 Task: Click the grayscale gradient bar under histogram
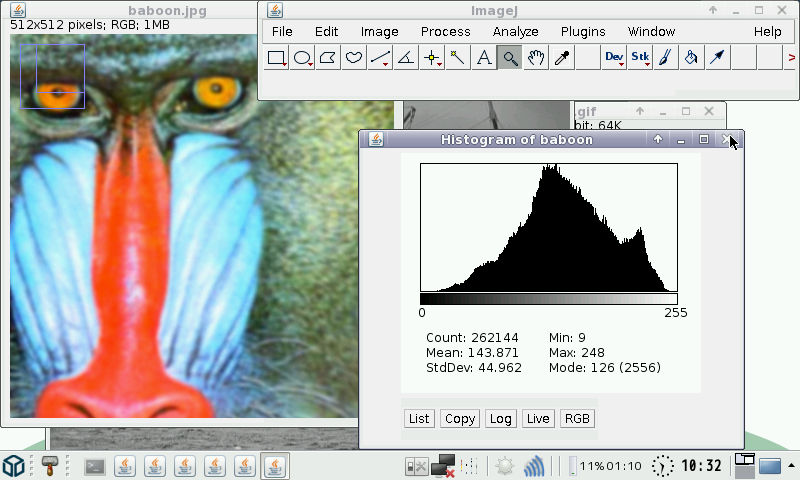pyautogui.click(x=548, y=299)
